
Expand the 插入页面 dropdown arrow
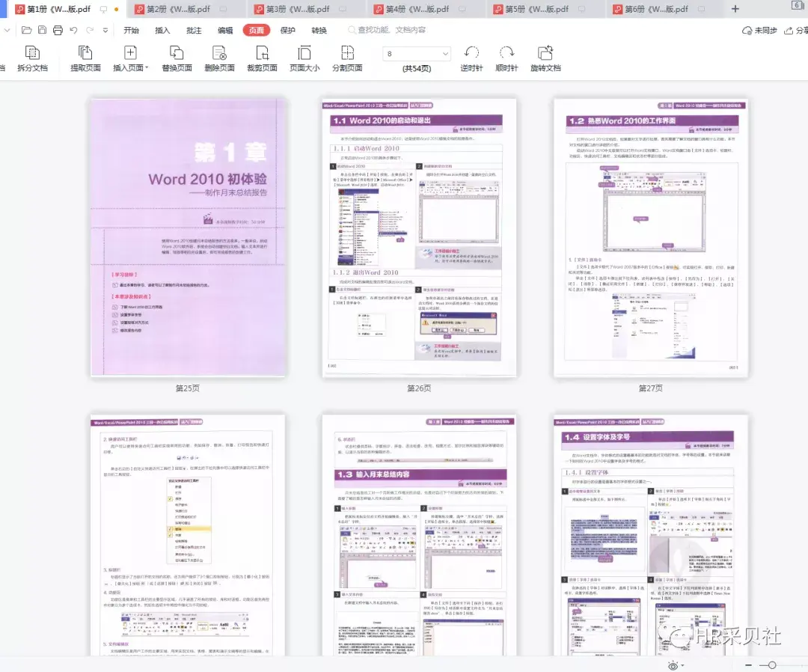pos(147,67)
